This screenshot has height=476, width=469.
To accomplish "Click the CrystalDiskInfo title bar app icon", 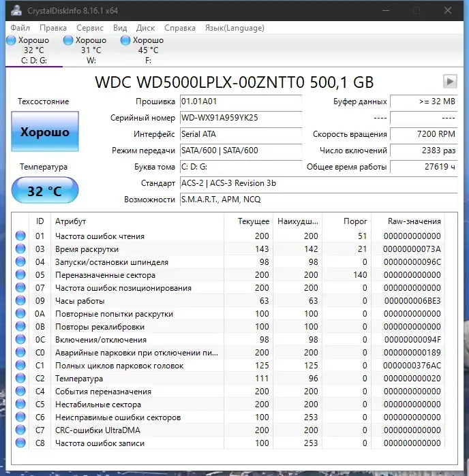I will pos(16,10).
